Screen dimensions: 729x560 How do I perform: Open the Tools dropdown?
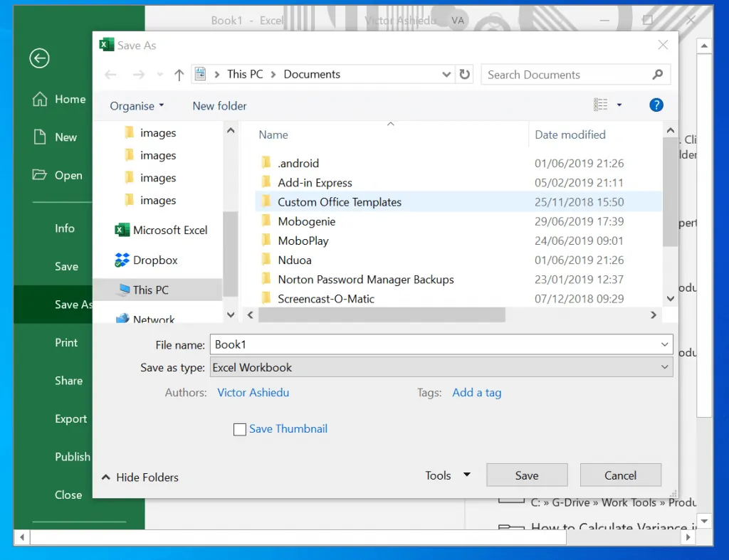click(446, 475)
